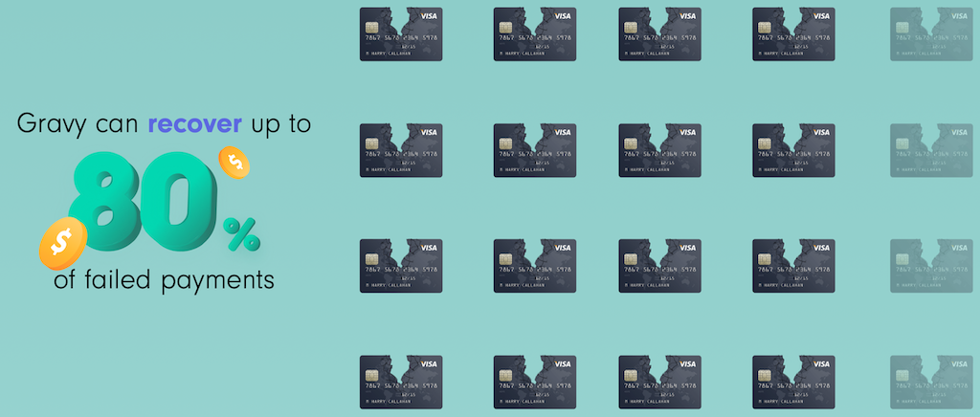Click the green percent symbol
Image resolution: width=980 pixels, height=417 pixels.
(243, 233)
